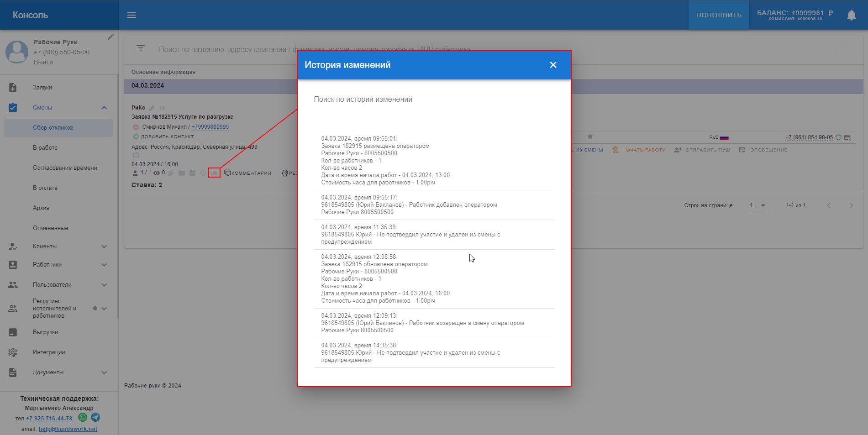Click the Пользователи group icon

tap(13, 285)
